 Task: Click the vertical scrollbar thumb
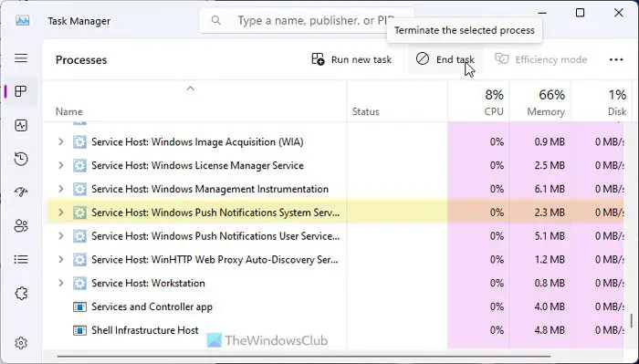pos(632,320)
